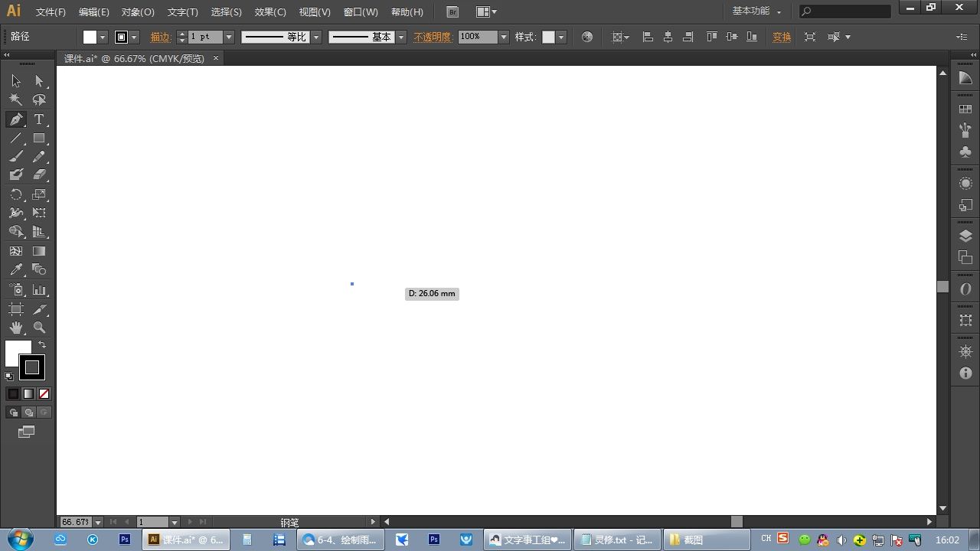This screenshot has width=980, height=551.
Task: Click the white Fill color box in toolbox
Action: tap(15, 350)
